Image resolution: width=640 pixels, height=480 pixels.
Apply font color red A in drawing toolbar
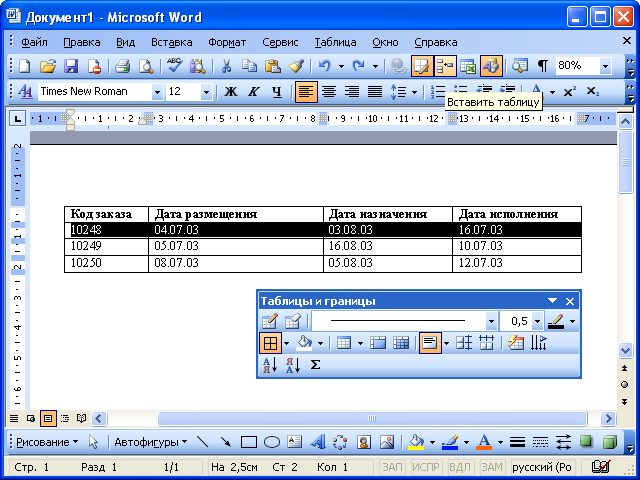tap(484, 442)
